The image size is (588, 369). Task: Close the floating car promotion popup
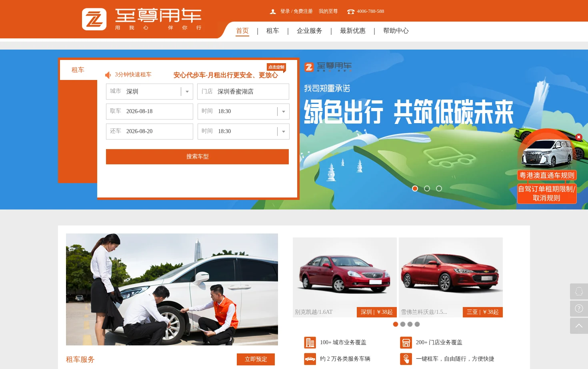click(578, 137)
